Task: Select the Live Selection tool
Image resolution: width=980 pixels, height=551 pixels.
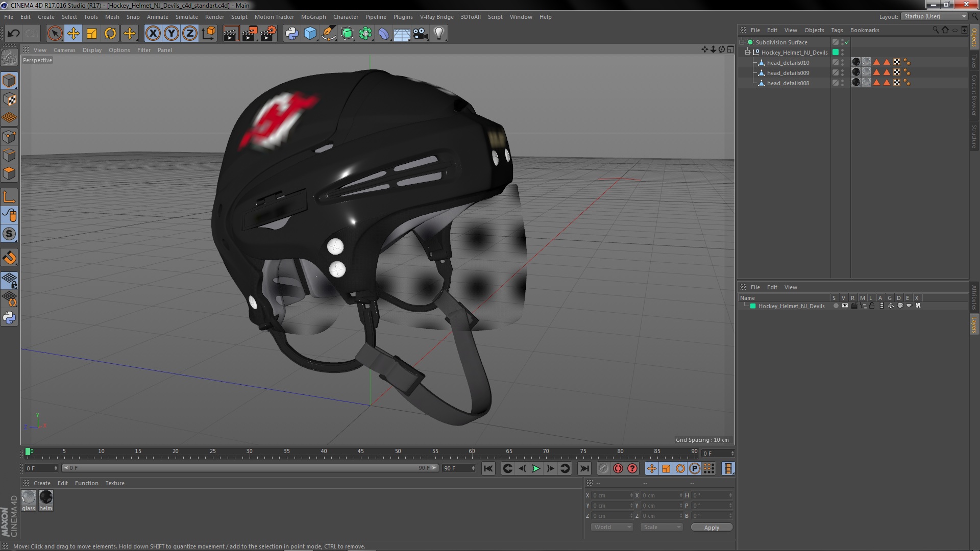Action: click(55, 34)
